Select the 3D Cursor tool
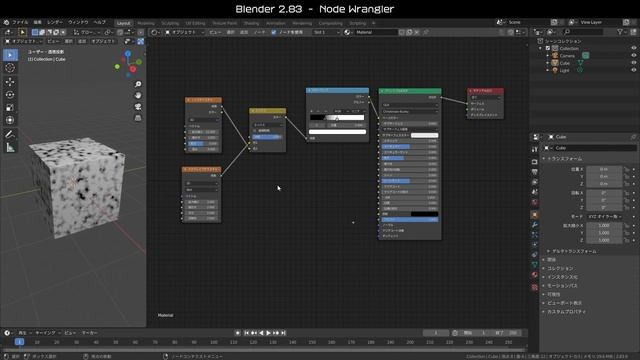 (10, 68)
